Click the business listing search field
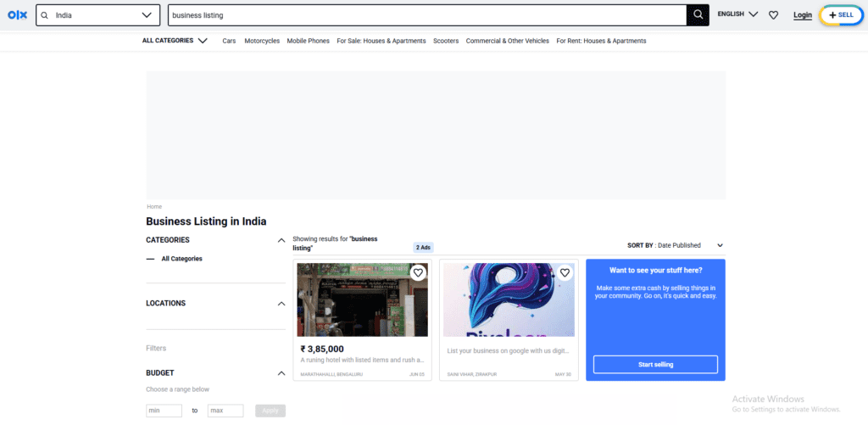 click(x=427, y=15)
